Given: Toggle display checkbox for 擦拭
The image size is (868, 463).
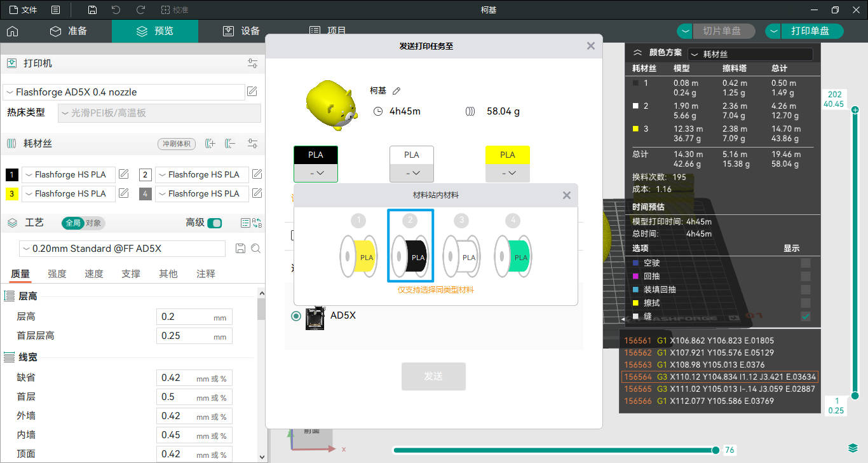Looking at the screenshot, I should [x=806, y=303].
